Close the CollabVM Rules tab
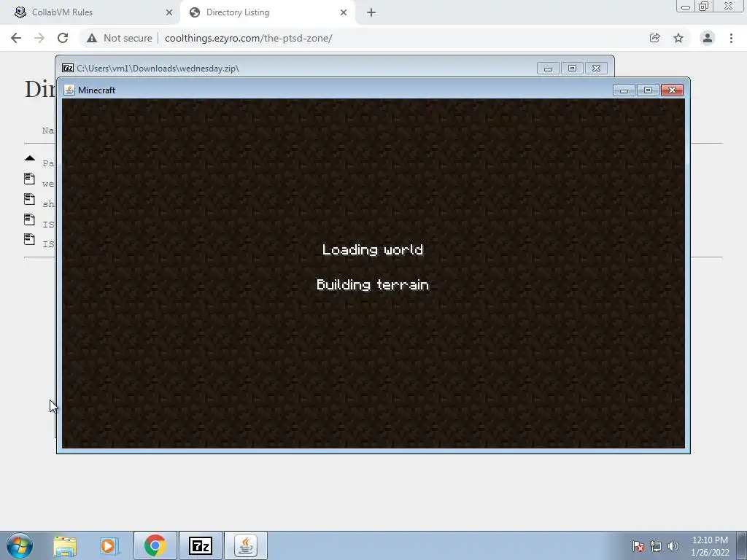 (169, 12)
